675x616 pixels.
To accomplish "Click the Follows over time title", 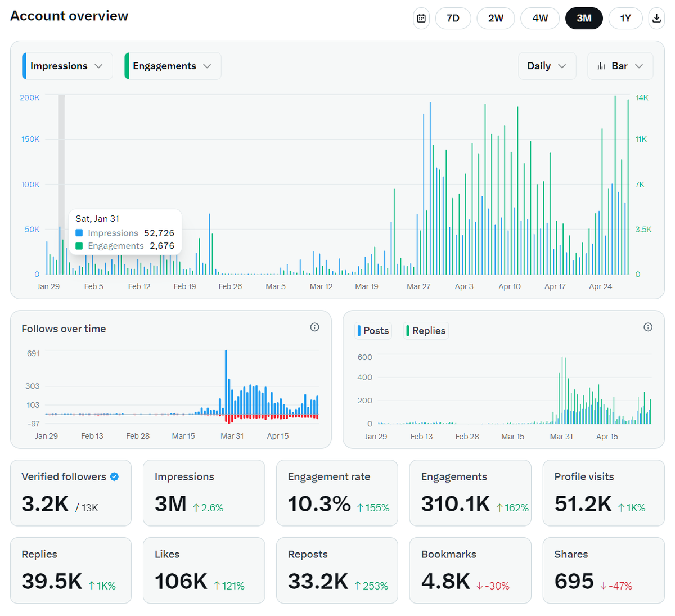I will click(64, 329).
